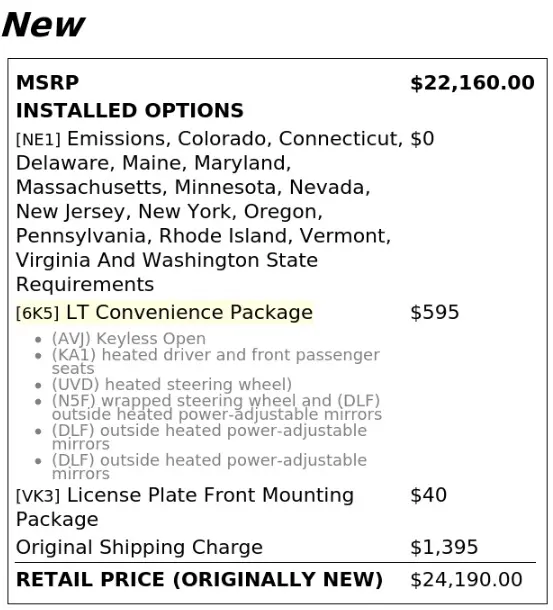The width and height of the screenshot is (553, 610).
Task: Click the NE1 emissions option code
Action: (x=38, y=140)
